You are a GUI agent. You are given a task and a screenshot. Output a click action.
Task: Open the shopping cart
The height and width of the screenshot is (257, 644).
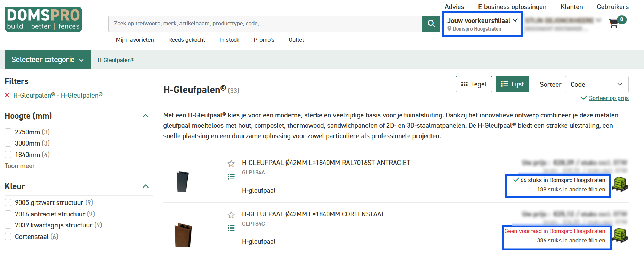[613, 23]
